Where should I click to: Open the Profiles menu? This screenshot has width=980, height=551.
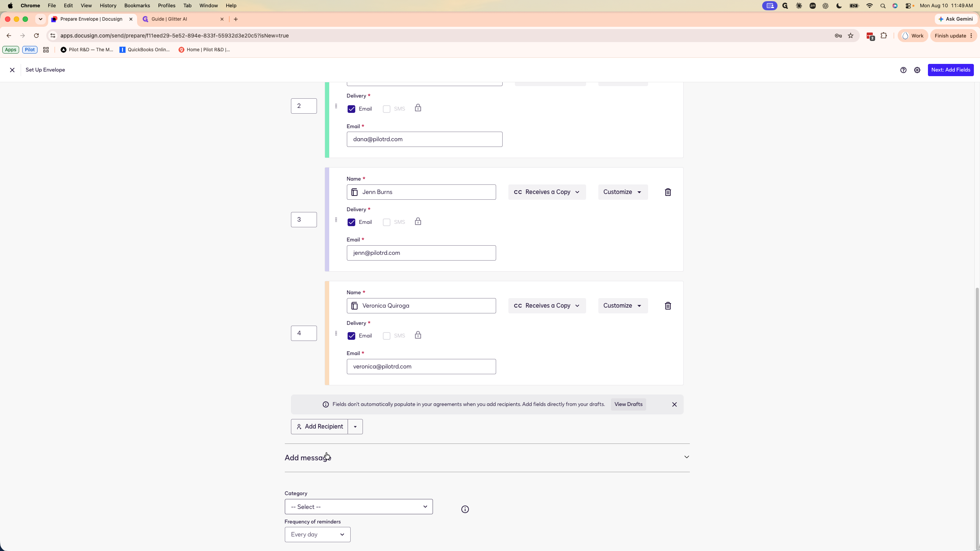pos(167,6)
